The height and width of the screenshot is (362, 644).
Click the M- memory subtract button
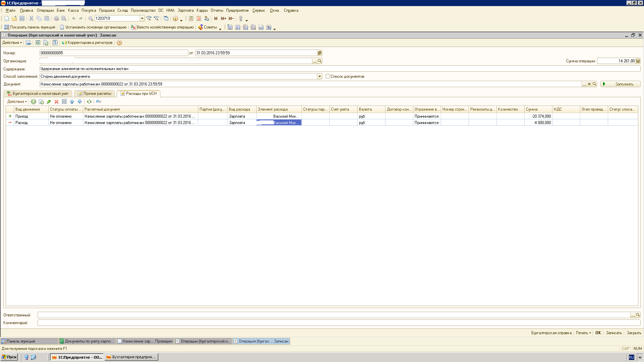tap(231, 18)
